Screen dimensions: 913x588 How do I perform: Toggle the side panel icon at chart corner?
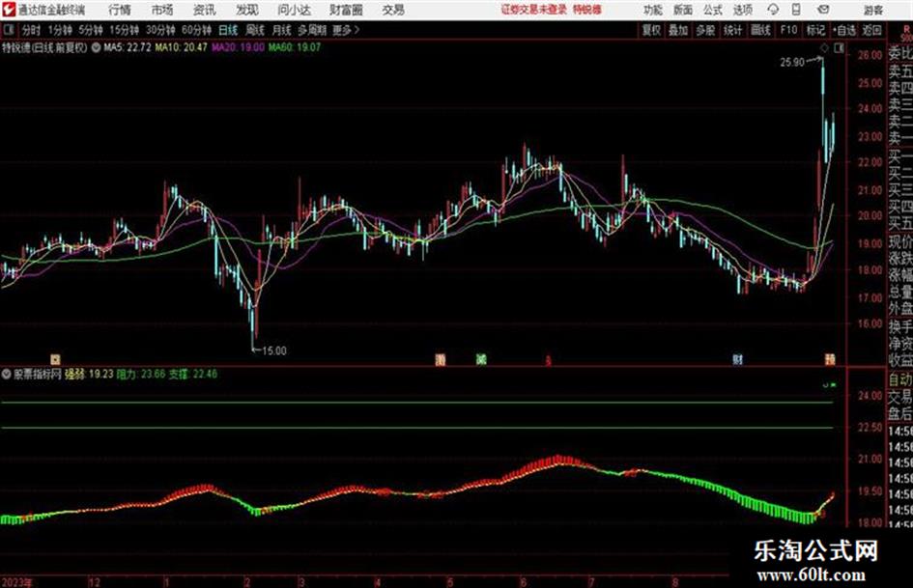pyautogui.click(x=839, y=48)
